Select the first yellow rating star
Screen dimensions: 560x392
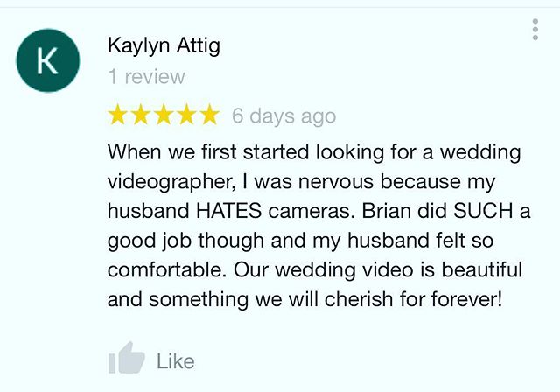pyautogui.click(x=117, y=115)
